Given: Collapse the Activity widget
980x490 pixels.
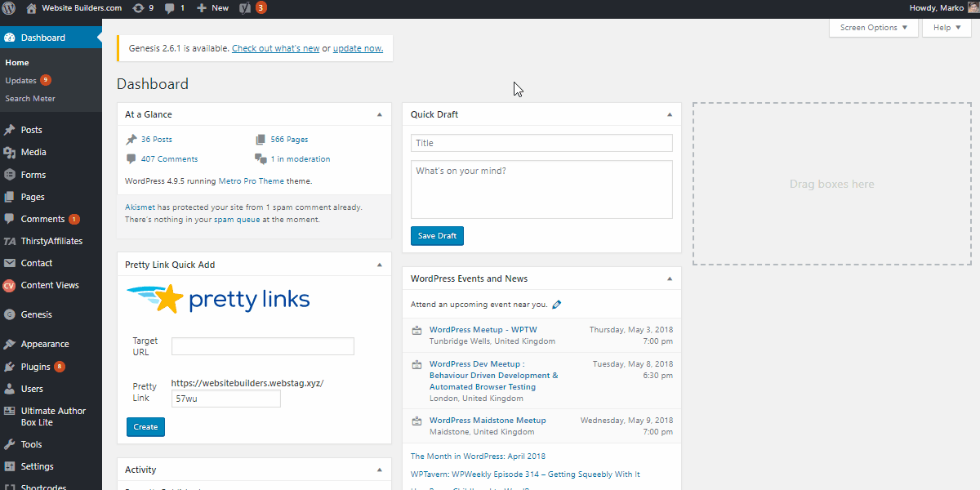Looking at the screenshot, I should click(380, 470).
